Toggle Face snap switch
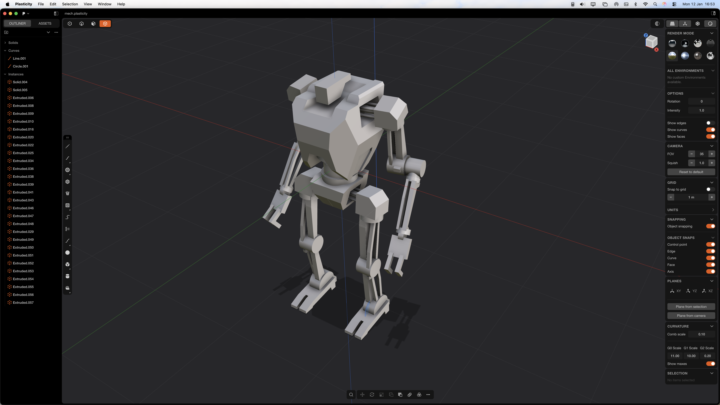The width and height of the screenshot is (720, 405). [x=710, y=265]
